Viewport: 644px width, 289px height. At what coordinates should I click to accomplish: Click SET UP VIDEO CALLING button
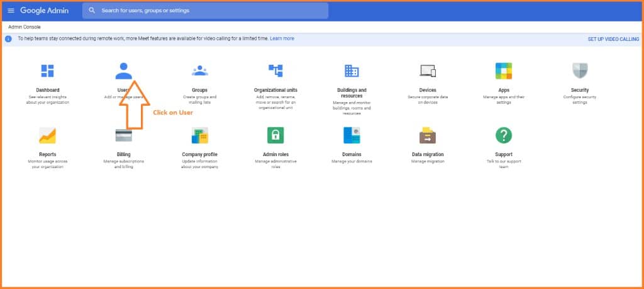point(613,39)
